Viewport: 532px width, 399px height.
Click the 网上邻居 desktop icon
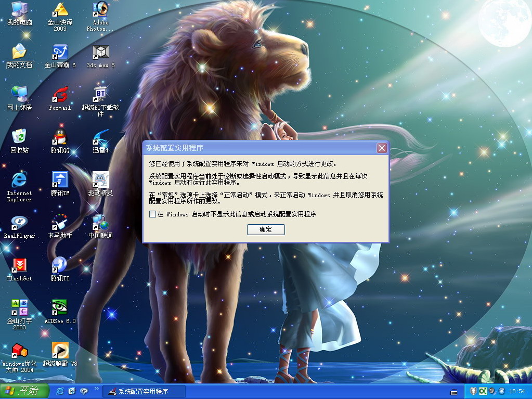tap(19, 98)
